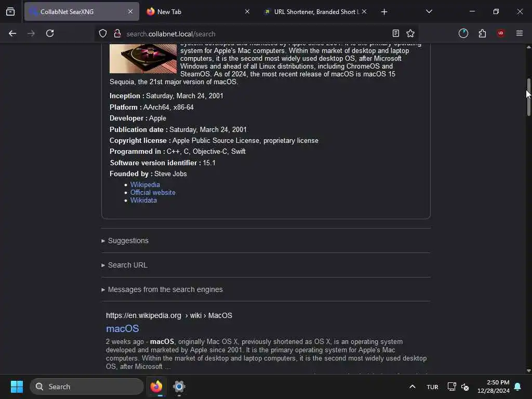
Task: Open the Firefox View tab list icon
Action: pyautogui.click(x=10, y=12)
